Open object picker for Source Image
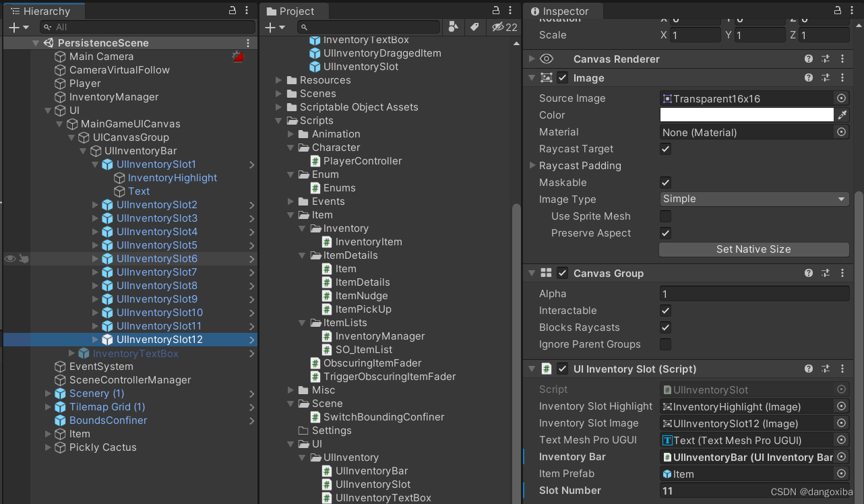Image resolution: width=864 pixels, height=504 pixels. click(x=841, y=98)
